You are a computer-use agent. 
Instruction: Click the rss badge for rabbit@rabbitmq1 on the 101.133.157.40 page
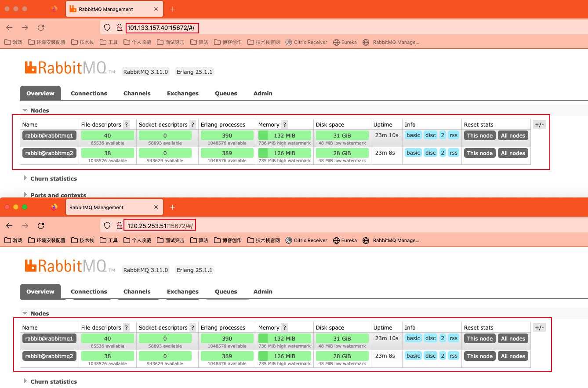coord(454,135)
